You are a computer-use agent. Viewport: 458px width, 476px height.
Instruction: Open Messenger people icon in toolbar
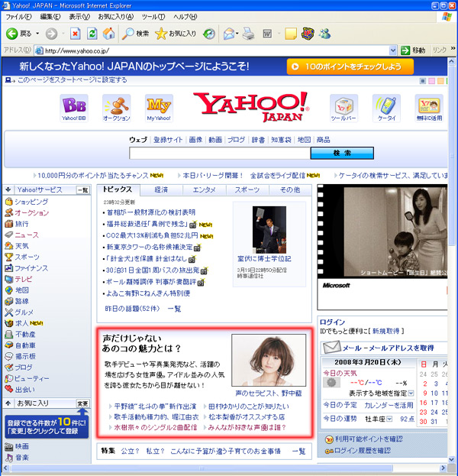coord(324,34)
